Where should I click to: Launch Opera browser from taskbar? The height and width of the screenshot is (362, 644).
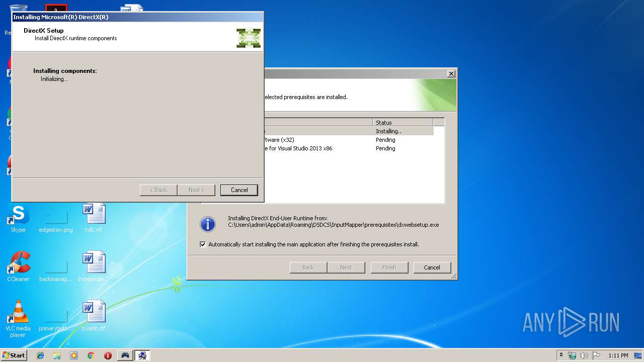point(108,355)
